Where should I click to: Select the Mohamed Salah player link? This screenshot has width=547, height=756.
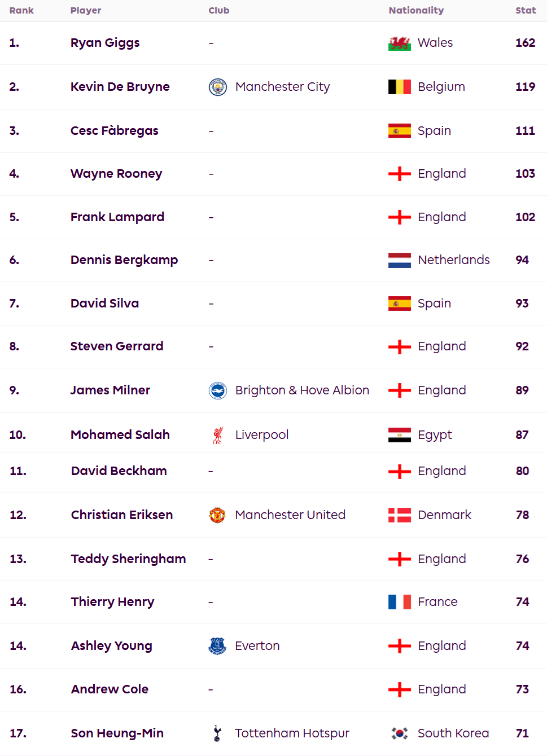click(x=120, y=435)
